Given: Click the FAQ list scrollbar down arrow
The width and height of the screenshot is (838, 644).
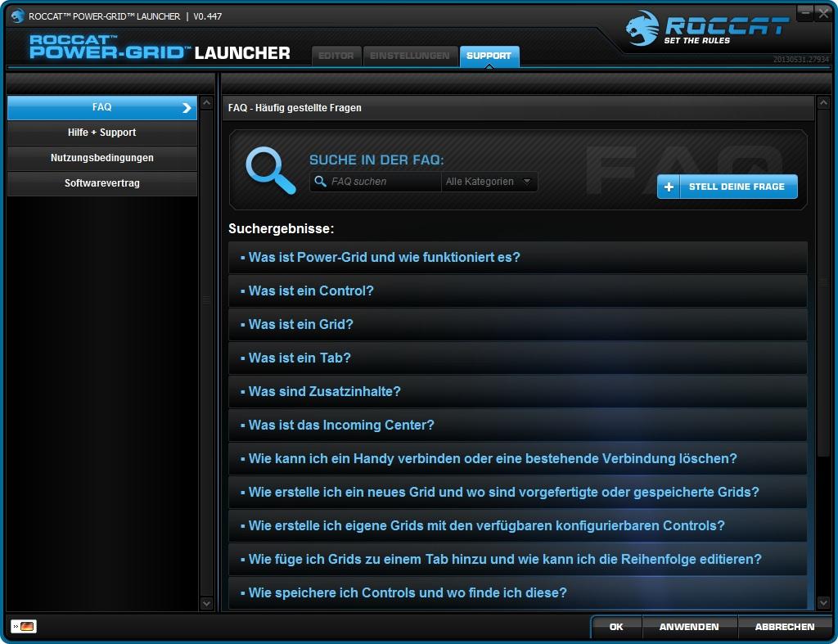Looking at the screenshot, I should (822, 603).
